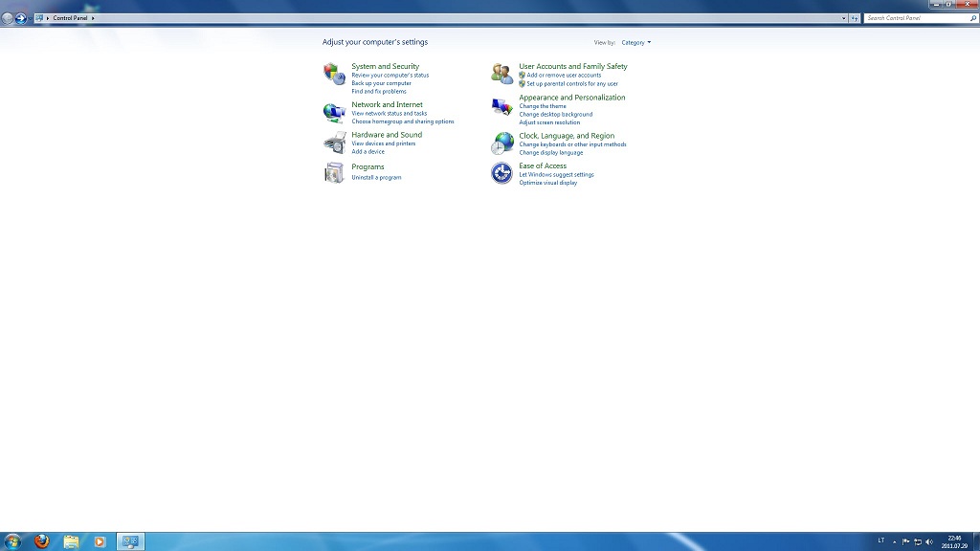
Task: Select Back up your computer link
Action: click(x=381, y=83)
